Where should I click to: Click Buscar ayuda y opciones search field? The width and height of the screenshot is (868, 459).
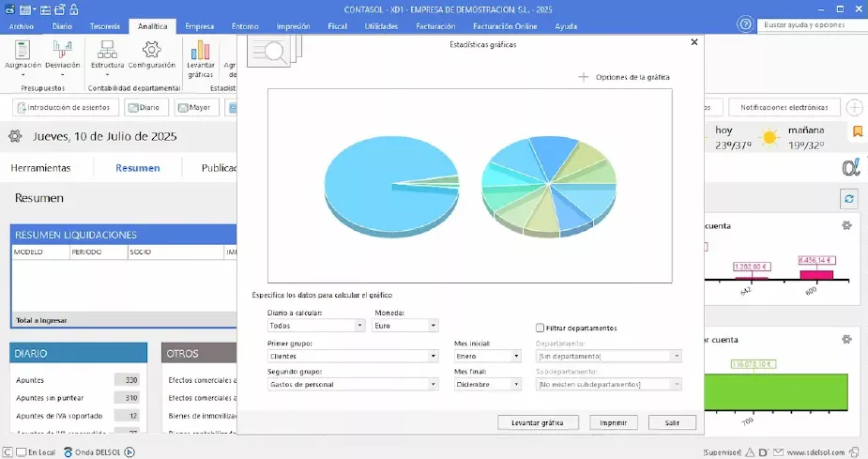(x=808, y=25)
